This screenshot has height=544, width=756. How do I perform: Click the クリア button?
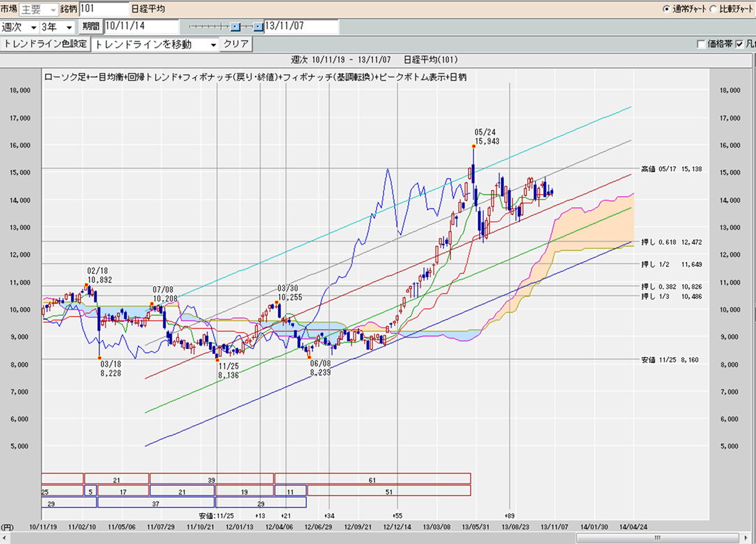[236, 44]
